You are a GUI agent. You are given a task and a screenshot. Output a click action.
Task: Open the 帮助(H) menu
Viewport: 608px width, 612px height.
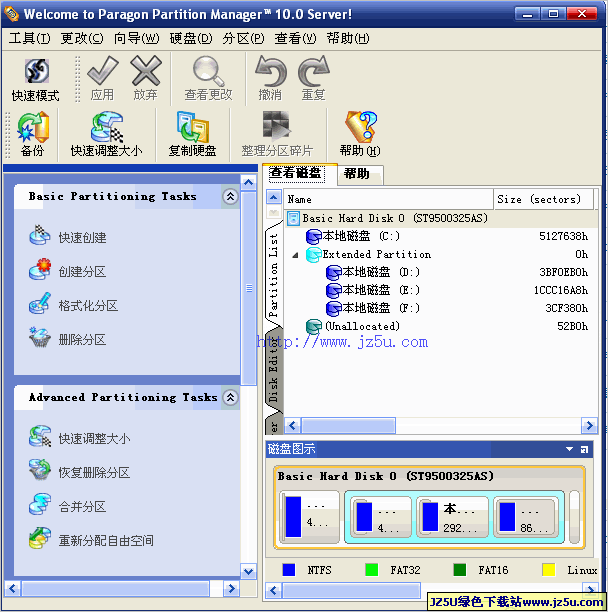[348, 38]
